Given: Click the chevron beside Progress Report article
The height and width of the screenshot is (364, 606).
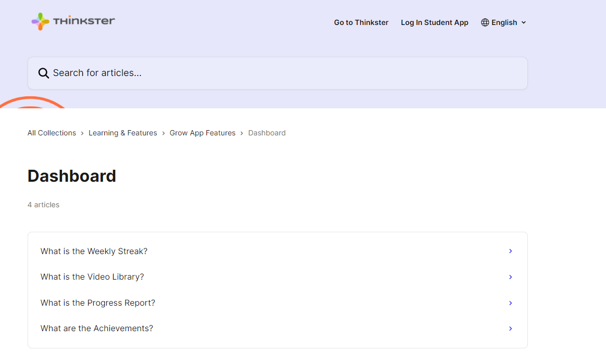Looking at the screenshot, I should pos(511,303).
